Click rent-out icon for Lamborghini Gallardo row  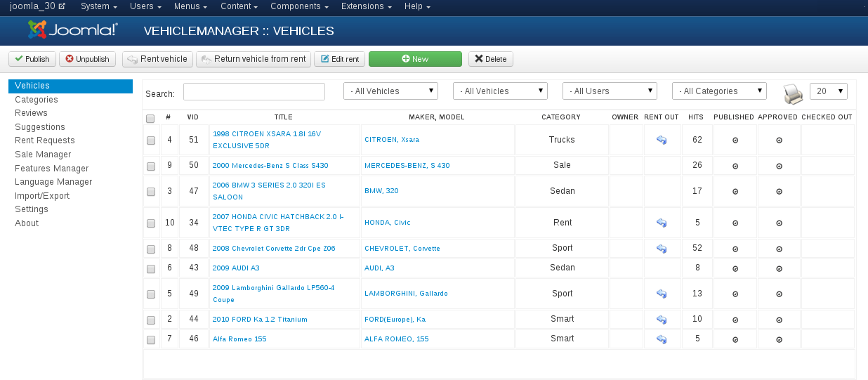(x=662, y=294)
